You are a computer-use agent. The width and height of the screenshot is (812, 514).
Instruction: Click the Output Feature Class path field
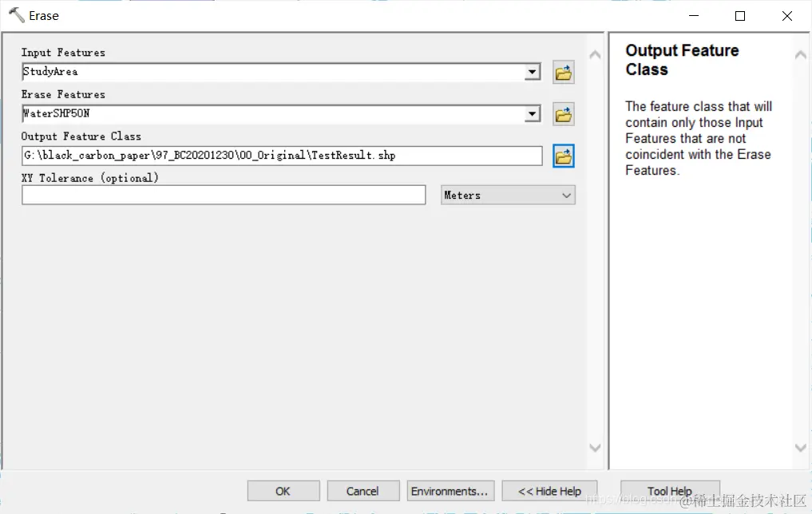point(282,156)
